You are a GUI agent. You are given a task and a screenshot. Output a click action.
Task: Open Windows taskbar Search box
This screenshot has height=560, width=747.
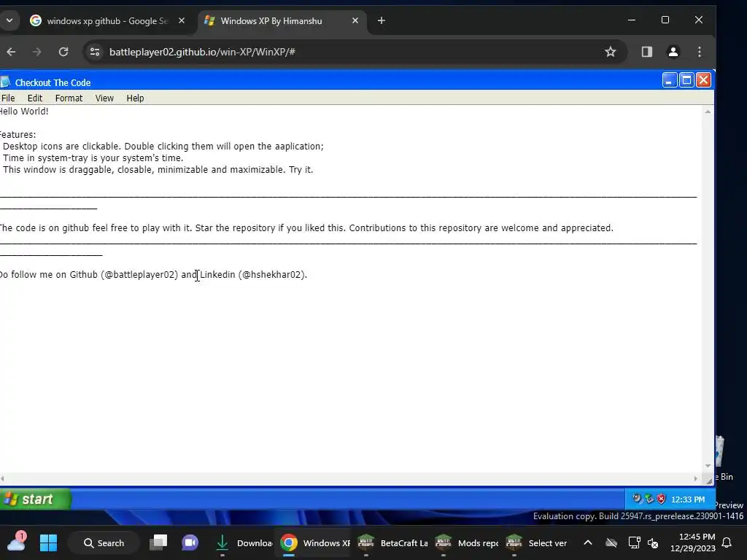point(104,542)
